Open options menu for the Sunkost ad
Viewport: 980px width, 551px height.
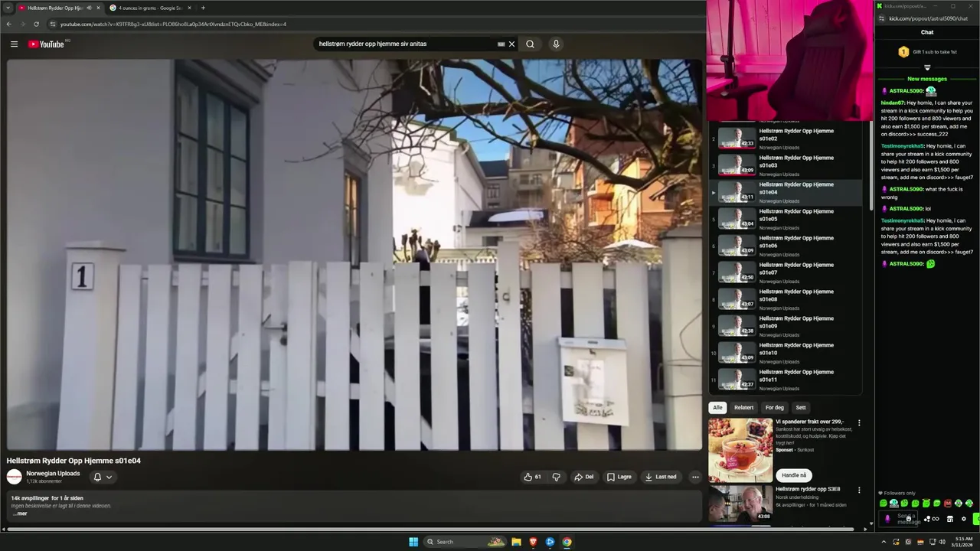coord(859,422)
